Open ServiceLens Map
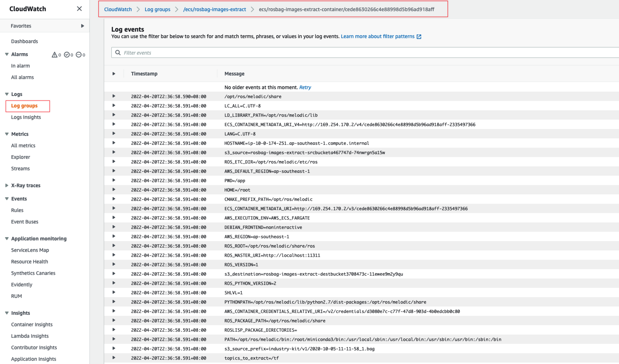Screen dimensions: 619x364 (30, 250)
